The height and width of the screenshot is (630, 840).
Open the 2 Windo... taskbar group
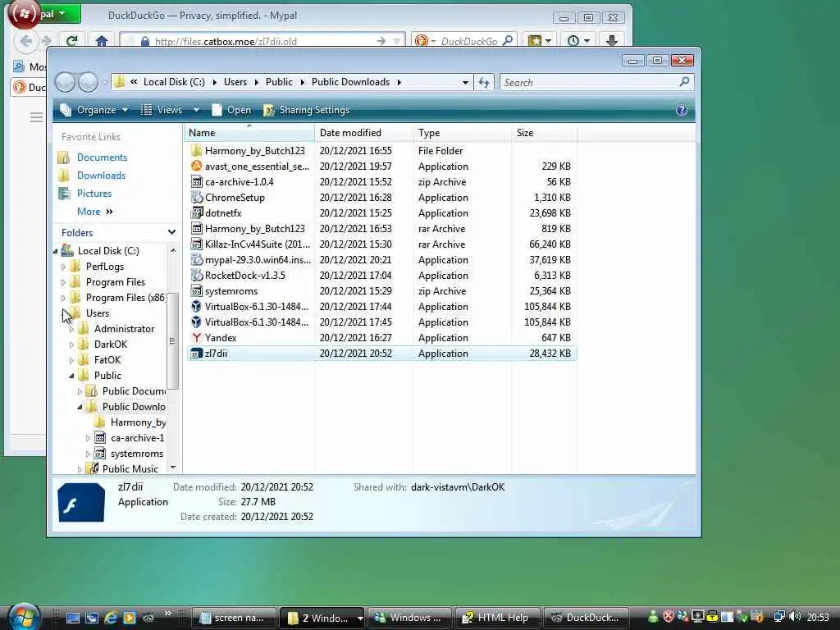tap(322, 618)
